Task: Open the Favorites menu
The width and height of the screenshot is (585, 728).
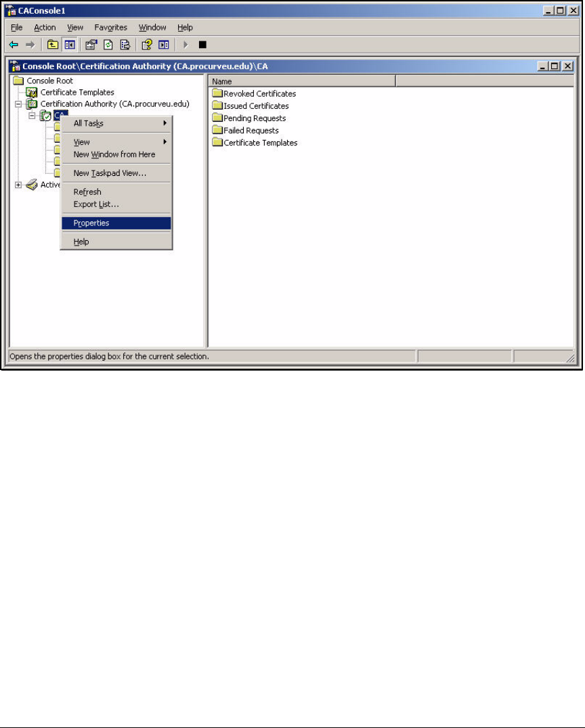Action: (x=110, y=27)
